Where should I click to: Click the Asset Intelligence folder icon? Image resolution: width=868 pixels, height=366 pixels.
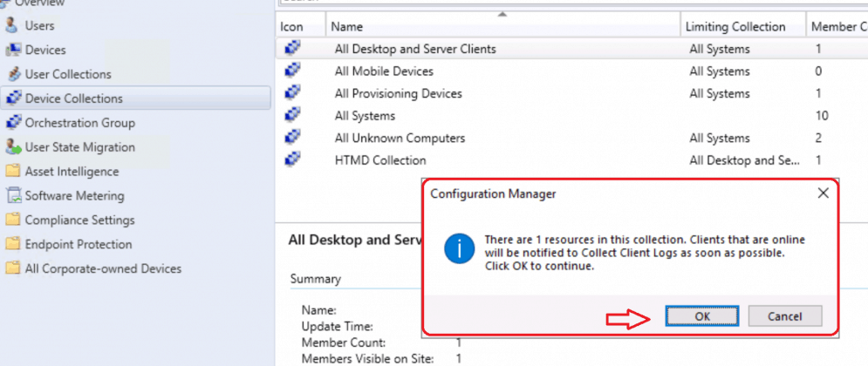coord(13,172)
